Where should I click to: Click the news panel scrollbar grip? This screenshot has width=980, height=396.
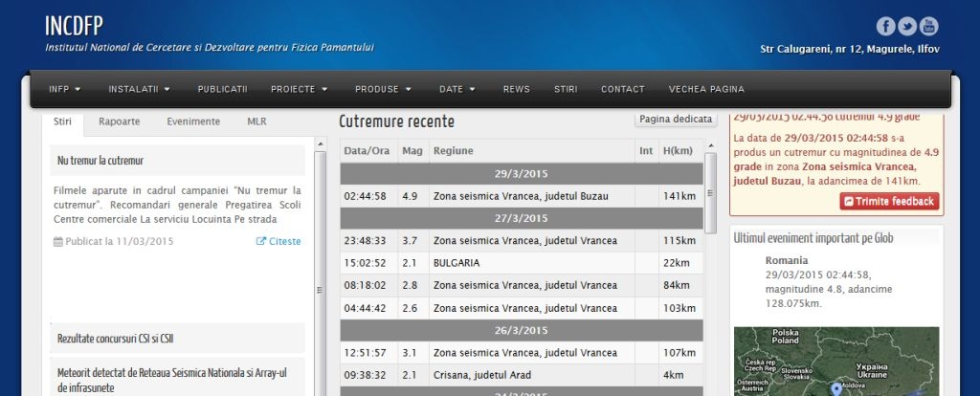[320, 290]
